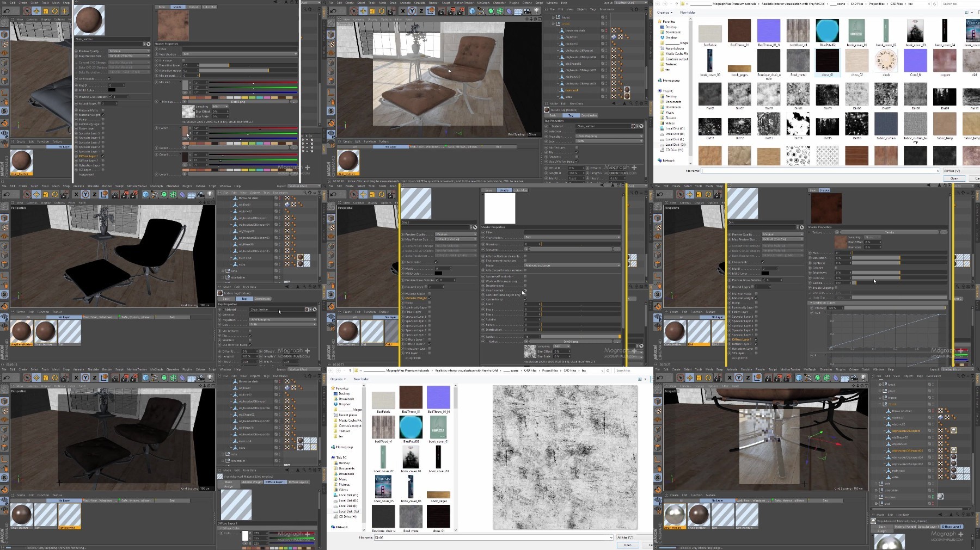The width and height of the screenshot is (980, 550).
Task: Select No Layer tab in brown chair frame materials
Action: click(390, 146)
